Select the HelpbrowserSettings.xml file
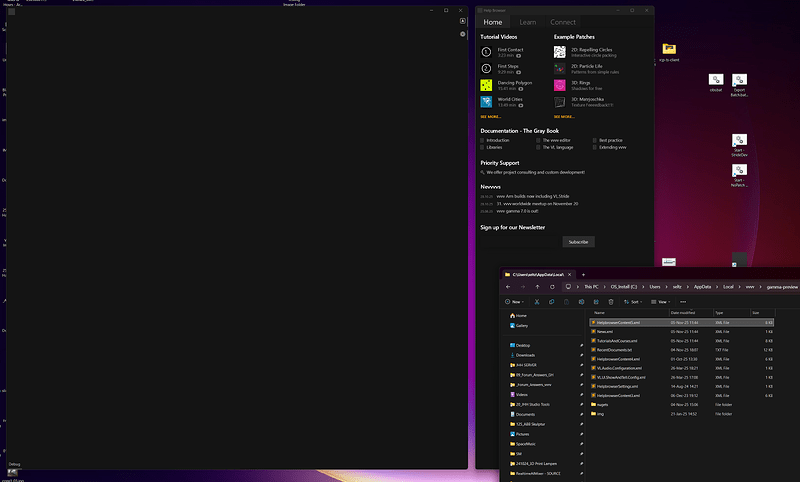The width and height of the screenshot is (800, 482). pos(617,385)
